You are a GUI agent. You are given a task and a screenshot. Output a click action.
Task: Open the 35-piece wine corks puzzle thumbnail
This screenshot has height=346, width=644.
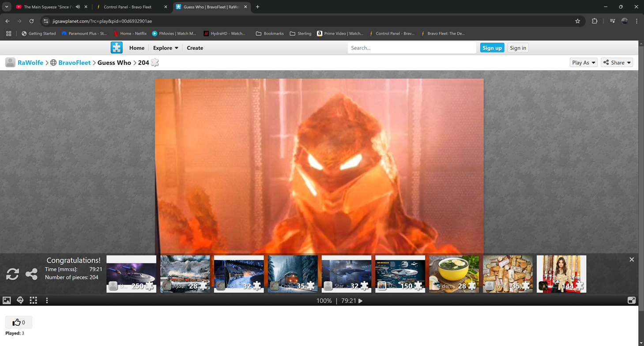tap(508, 274)
